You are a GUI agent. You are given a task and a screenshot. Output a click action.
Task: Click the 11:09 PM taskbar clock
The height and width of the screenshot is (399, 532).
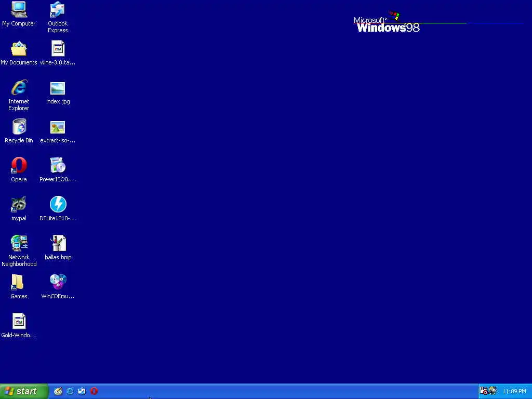pyautogui.click(x=514, y=391)
